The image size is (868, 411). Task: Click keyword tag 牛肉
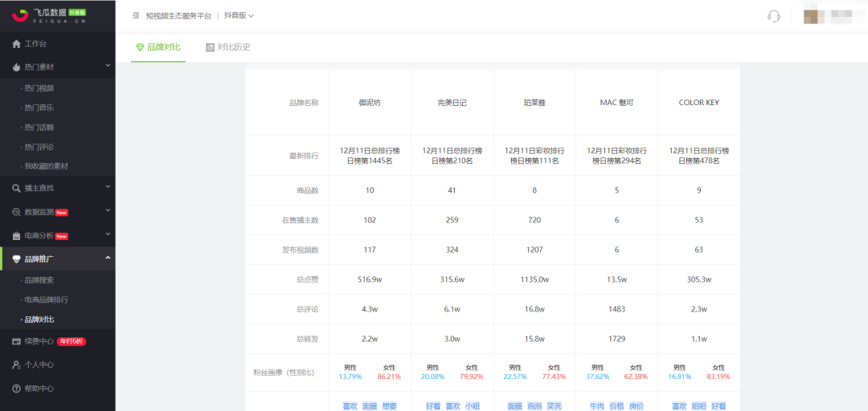(x=597, y=406)
